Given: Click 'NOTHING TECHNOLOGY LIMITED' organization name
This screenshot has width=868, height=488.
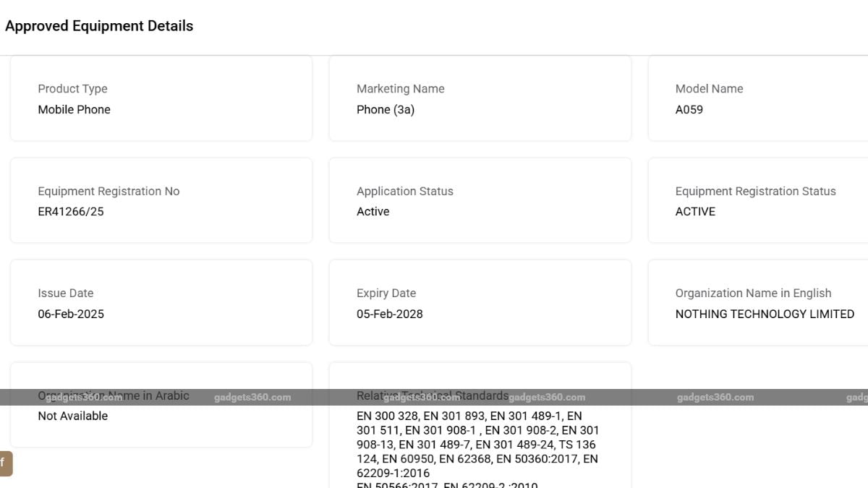Looking at the screenshot, I should (x=765, y=314).
